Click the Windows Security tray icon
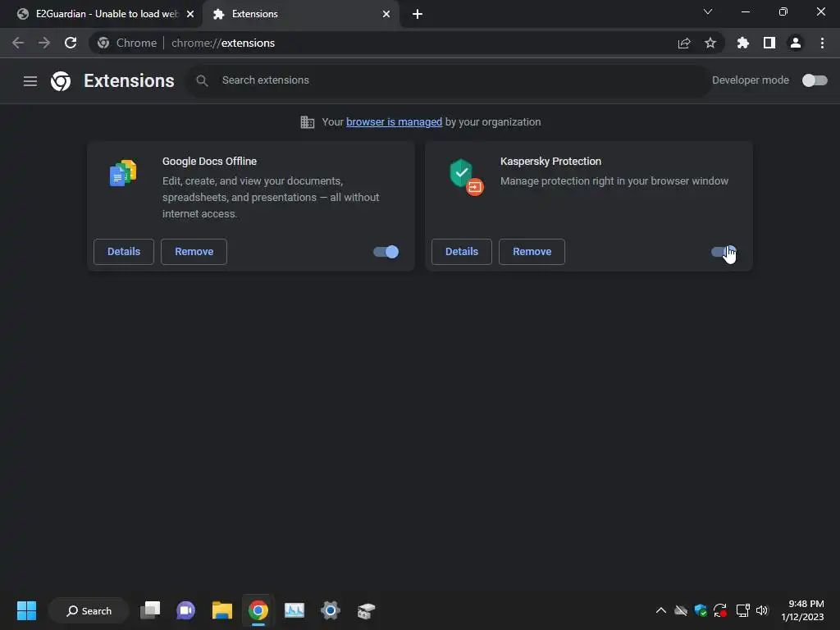 [701, 610]
